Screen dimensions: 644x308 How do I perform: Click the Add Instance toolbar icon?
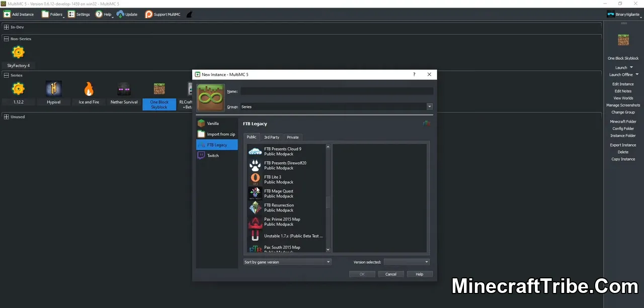(19, 14)
